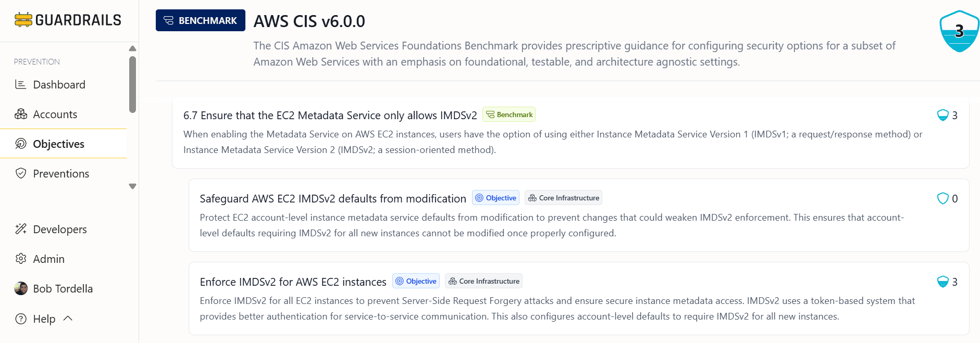Open Safeguard AWS EC2 IMDSv2 defaults objective
The width and height of the screenshot is (980, 343).
(x=332, y=198)
